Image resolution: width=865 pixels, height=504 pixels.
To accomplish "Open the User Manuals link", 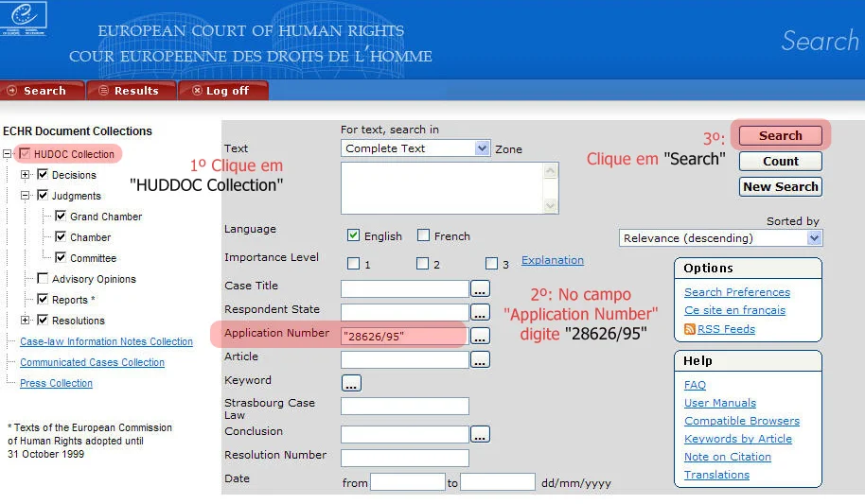I will point(720,403).
